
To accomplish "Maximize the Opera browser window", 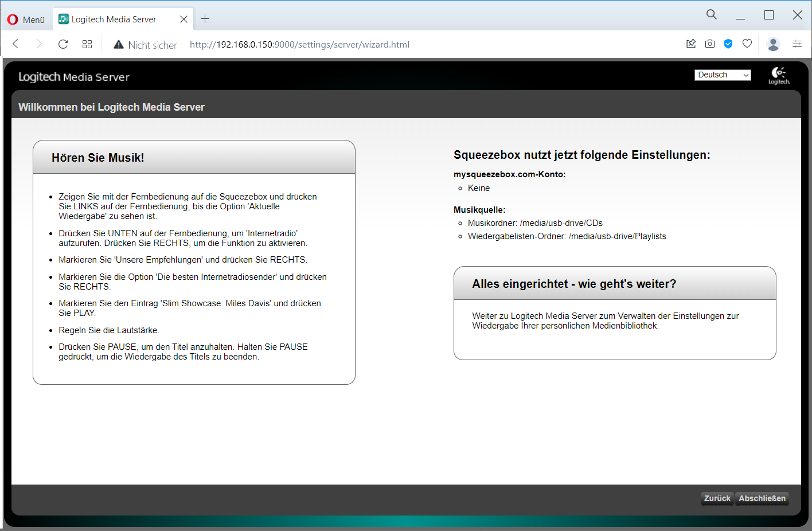I will click(769, 15).
